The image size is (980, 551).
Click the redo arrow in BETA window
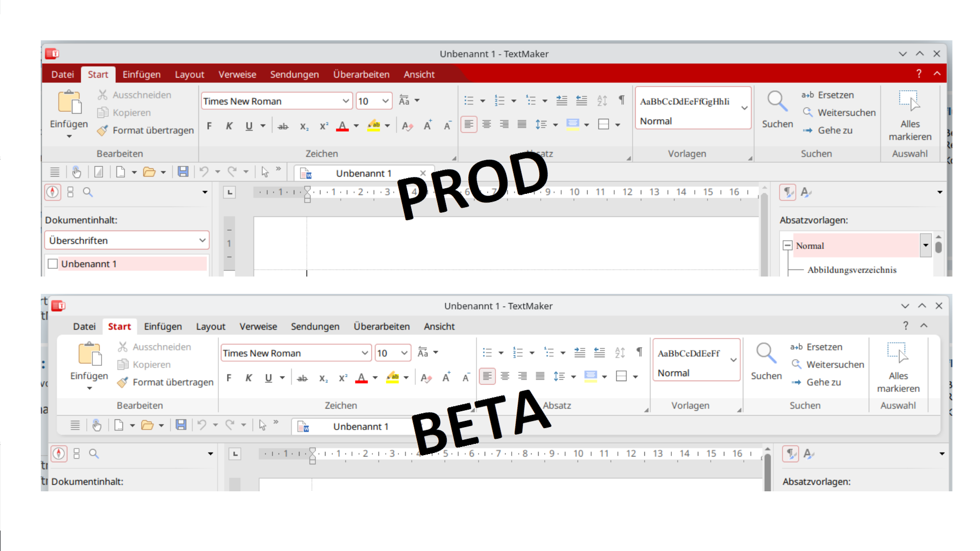pos(230,425)
